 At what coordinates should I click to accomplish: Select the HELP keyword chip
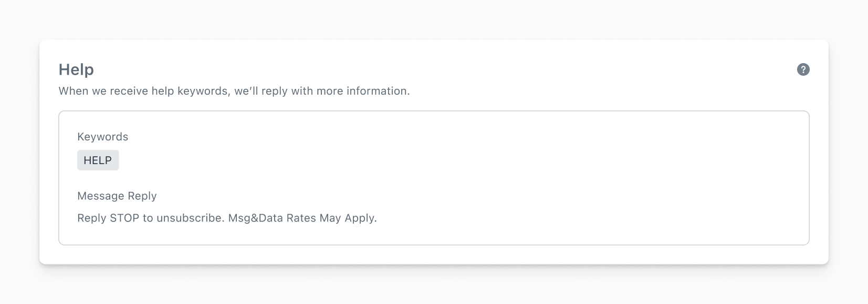(98, 160)
